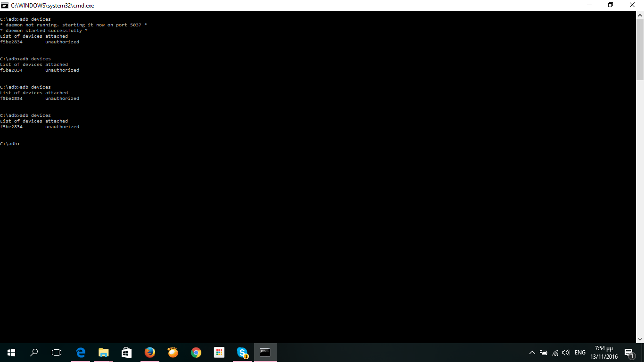Screen dimensions: 644x362
Task: Open Skype from the taskbar
Action: (242, 353)
